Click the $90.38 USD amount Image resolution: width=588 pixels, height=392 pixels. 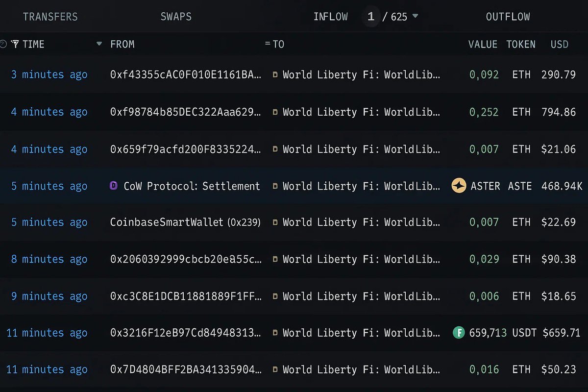coord(559,259)
